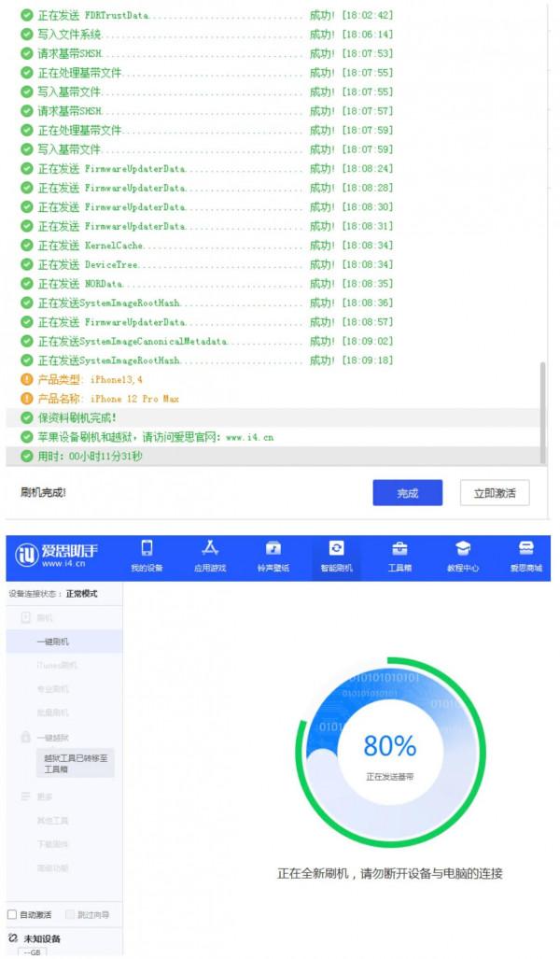
Task: Open the www.i4.cn link in log
Action: click(249, 437)
